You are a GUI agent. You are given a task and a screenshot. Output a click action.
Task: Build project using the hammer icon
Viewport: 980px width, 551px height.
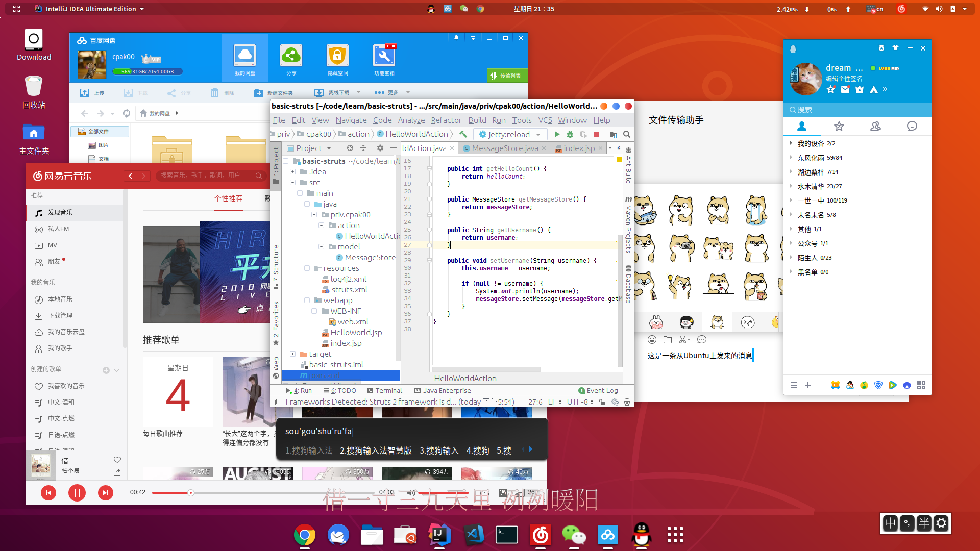463,134
